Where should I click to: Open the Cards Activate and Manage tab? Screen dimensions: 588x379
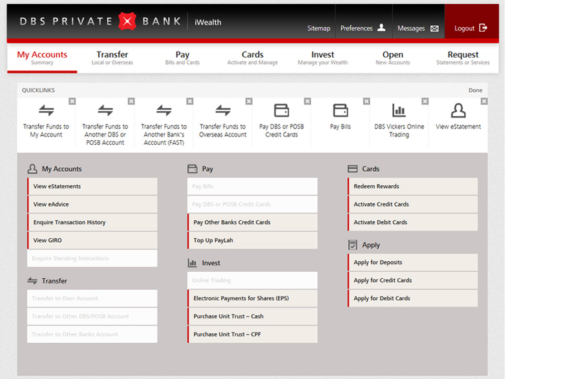(x=253, y=57)
